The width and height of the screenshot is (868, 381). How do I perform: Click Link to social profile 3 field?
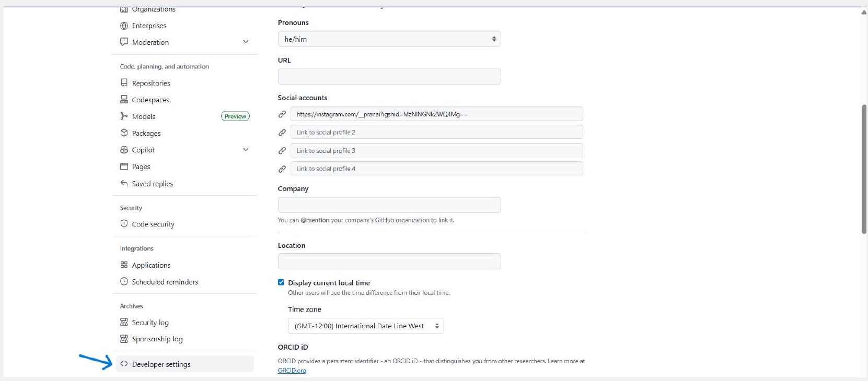point(436,150)
